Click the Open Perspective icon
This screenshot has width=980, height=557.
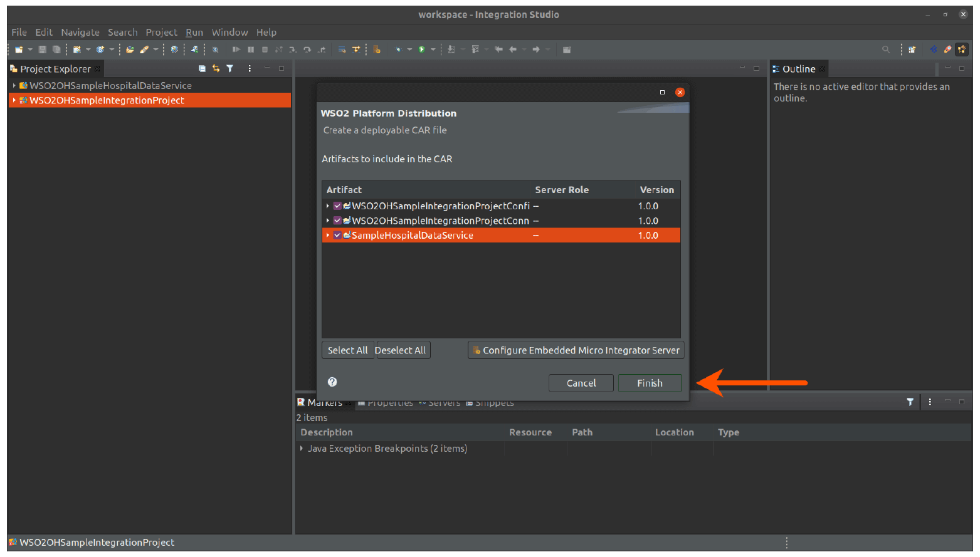[x=912, y=49]
